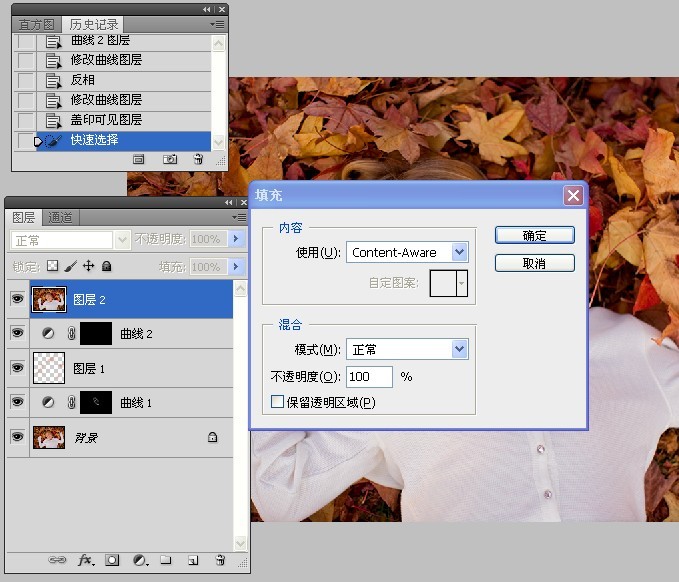Click quick selection brush icon in history
This screenshot has width=679, height=582.
(x=52, y=140)
